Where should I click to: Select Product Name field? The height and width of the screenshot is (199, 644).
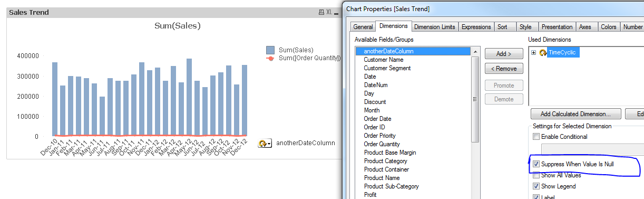[413, 178]
